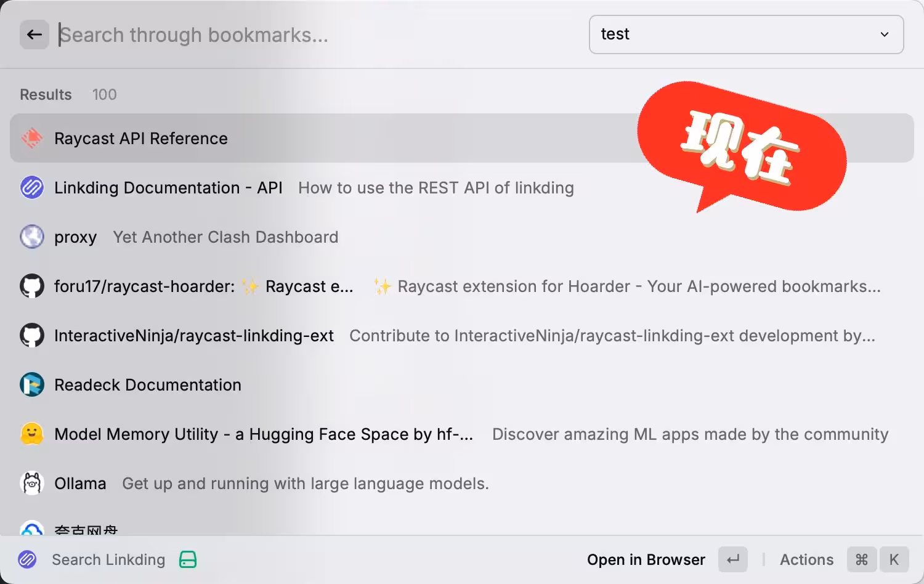Viewport: 924px width, 584px height.
Task: Click the K key icon
Action: point(894,559)
